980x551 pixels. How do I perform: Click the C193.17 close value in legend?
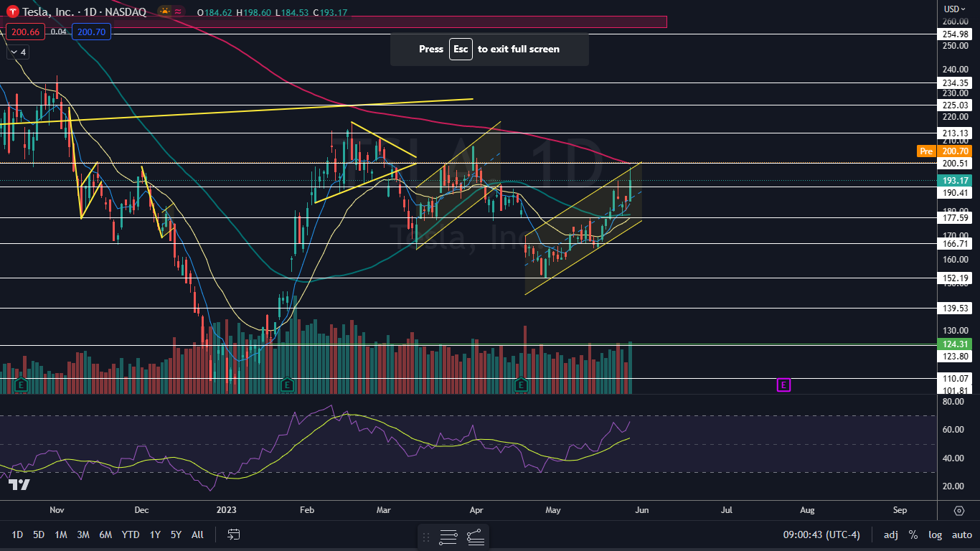tap(330, 11)
